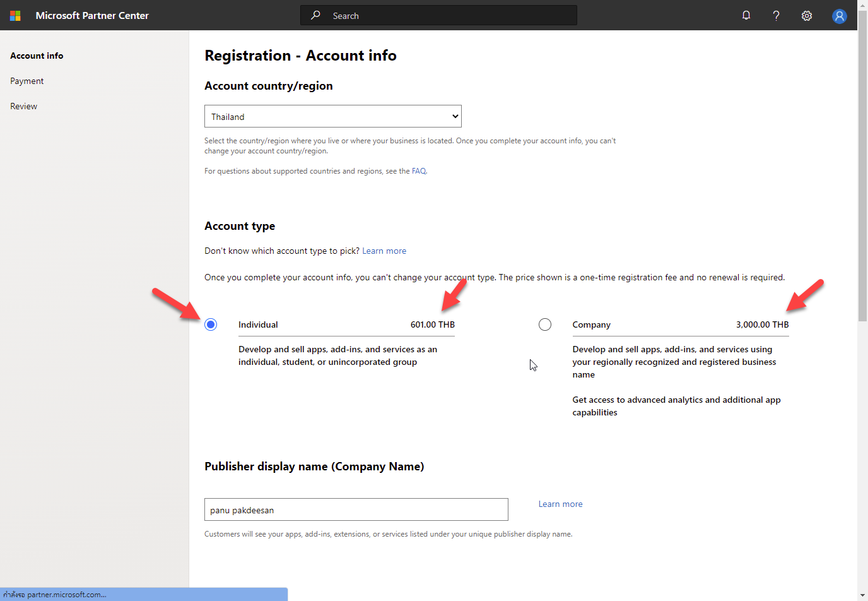Open the settings gear icon
The height and width of the screenshot is (601, 868).
(x=807, y=16)
